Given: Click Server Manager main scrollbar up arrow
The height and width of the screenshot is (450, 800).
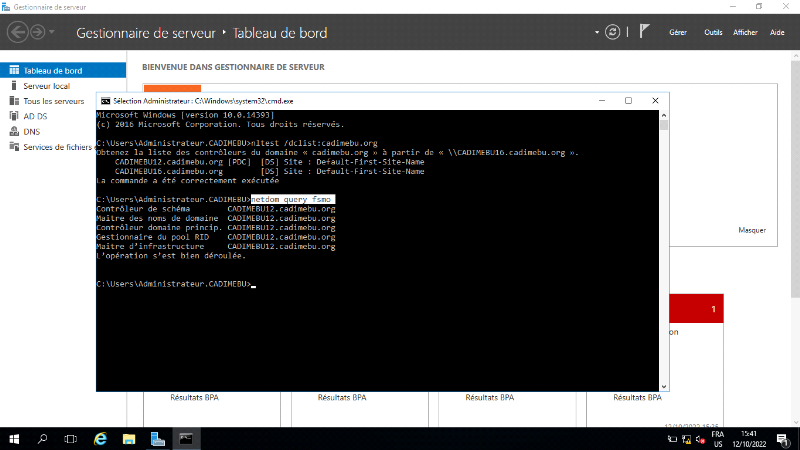Looking at the screenshot, I should [x=795, y=56].
